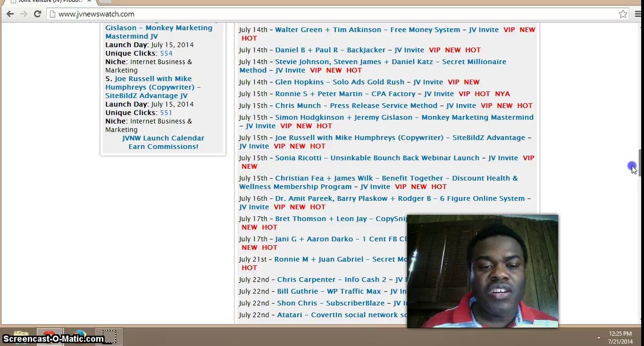644x346 pixels.
Task: Close the Joint Venture browser tab
Action: click(x=89, y=1)
